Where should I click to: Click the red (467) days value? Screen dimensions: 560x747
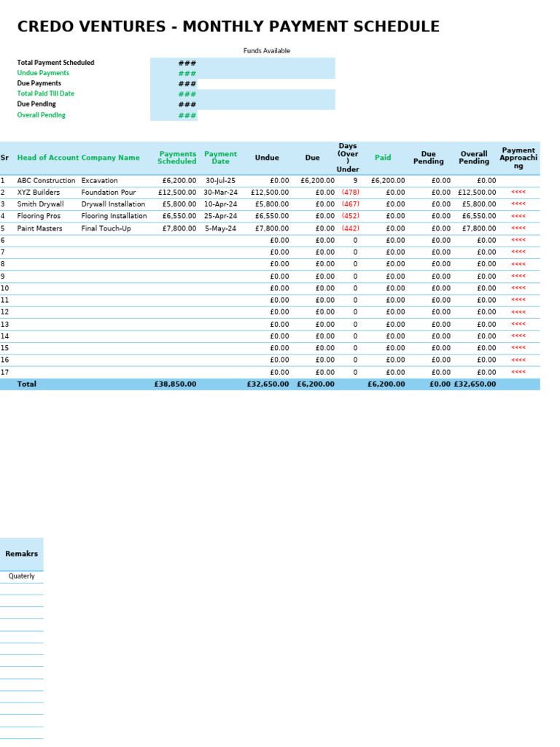coord(351,204)
